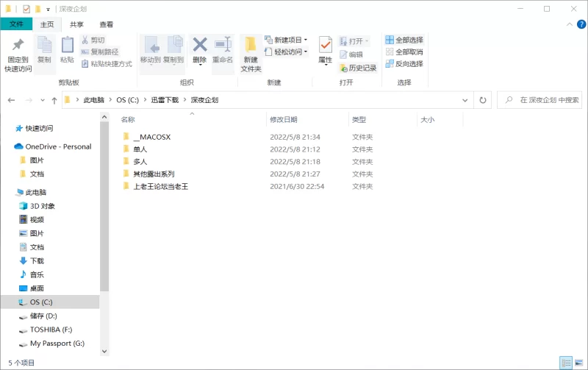Open the Share ribbon tab
588x370 pixels.
click(76, 24)
